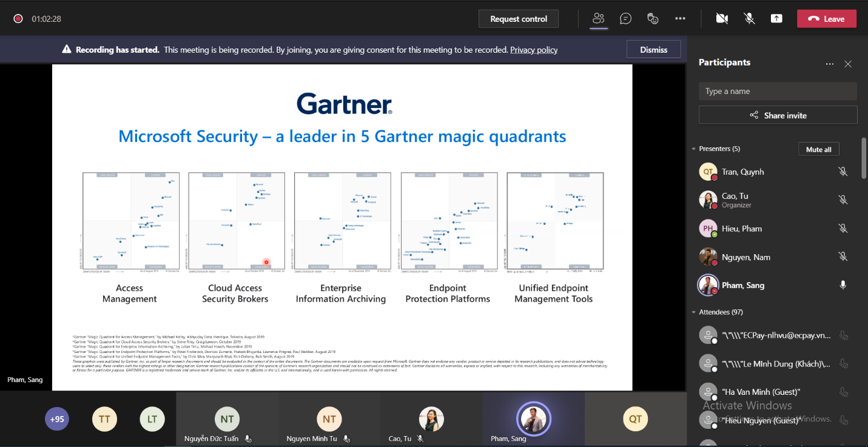Click ECPay-nlhvu attendee mic icon

click(843, 335)
